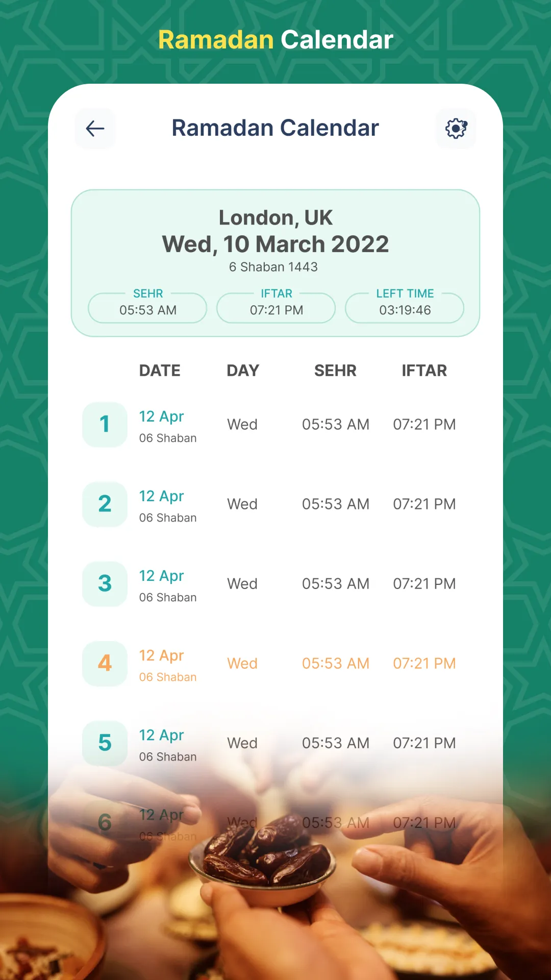Tap orange 05:53 AM sehr time in row 4
This screenshot has height=980, width=551.
(335, 664)
